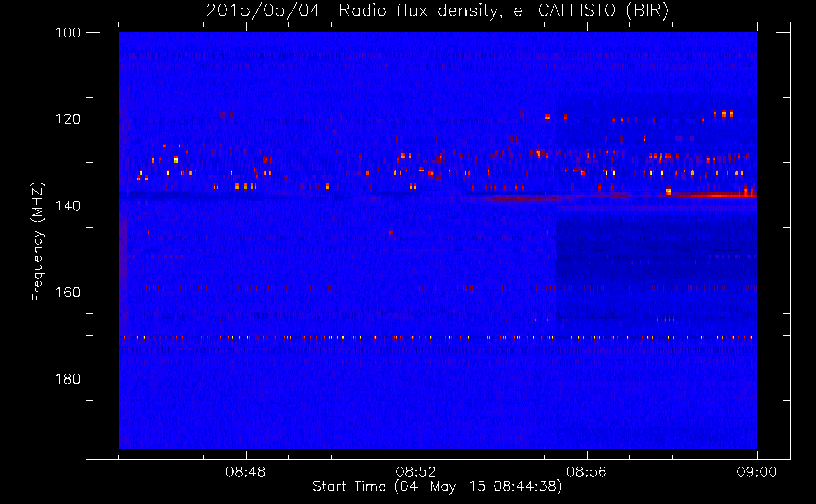The width and height of the screenshot is (816, 504).
Task: Click the 100 frequency tick label
Action: [x=68, y=33]
